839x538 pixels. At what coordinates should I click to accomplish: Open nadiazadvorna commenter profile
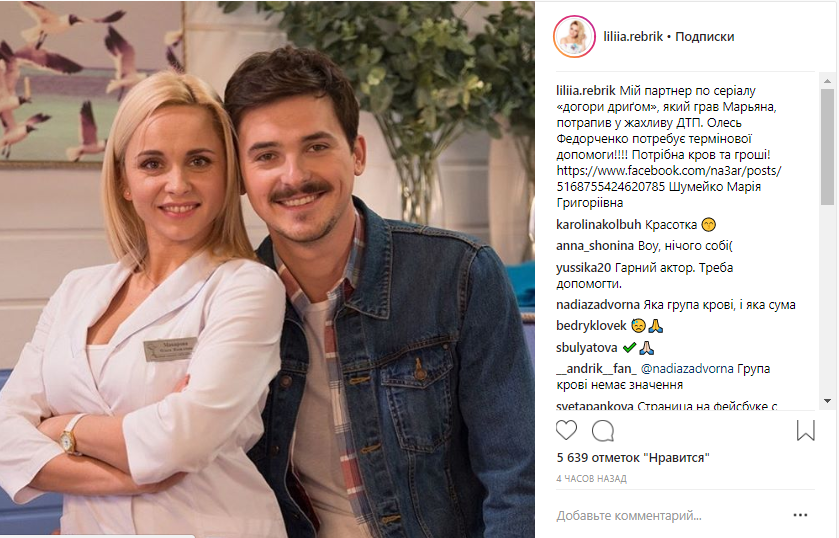(x=598, y=305)
